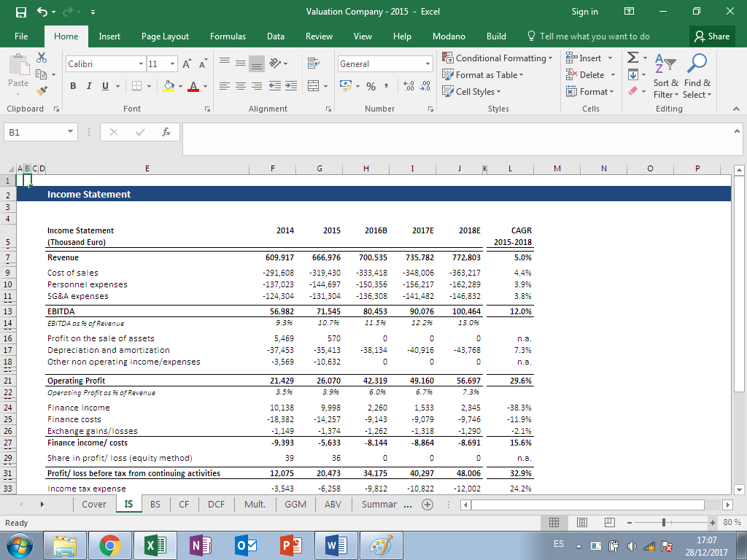This screenshot has width=747, height=560.
Task: Select the Format Painter
Action: click(42, 91)
